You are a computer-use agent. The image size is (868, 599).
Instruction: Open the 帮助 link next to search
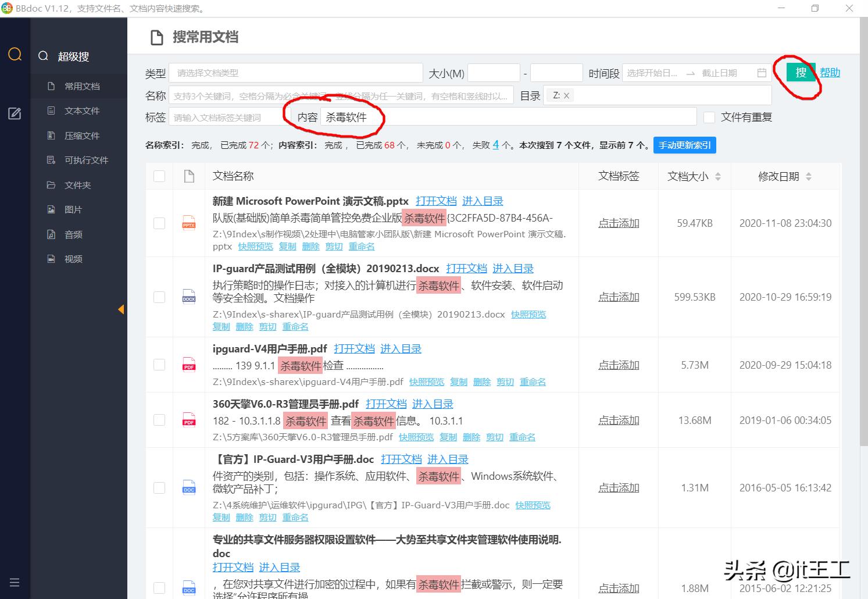(830, 72)
